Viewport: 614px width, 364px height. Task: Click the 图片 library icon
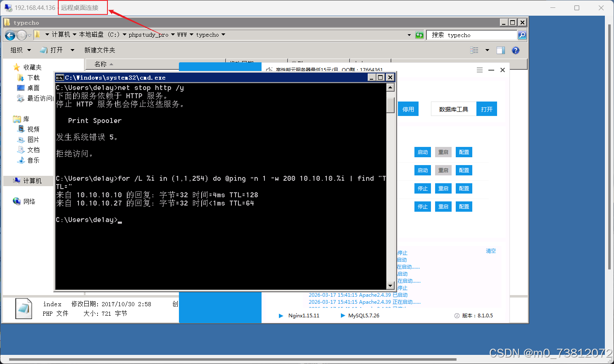(21, 139)
